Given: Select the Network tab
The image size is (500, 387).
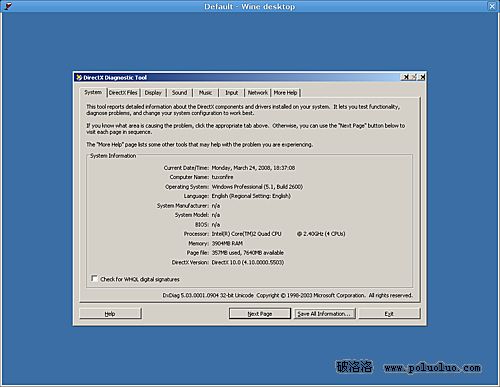Looking at the screenshot, I should (x=258, y=93).
